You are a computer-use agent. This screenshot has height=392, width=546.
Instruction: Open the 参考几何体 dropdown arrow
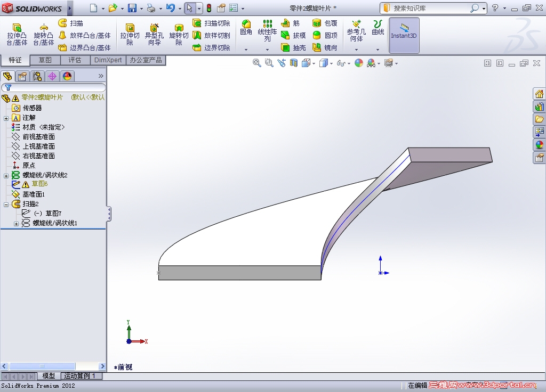[356, 50]
